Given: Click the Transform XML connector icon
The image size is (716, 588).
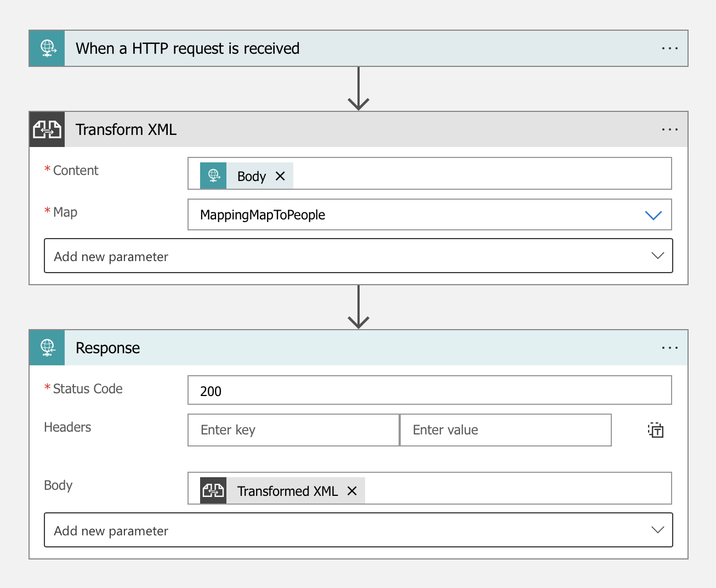Looking at the screenshot, I should point(47,129).
